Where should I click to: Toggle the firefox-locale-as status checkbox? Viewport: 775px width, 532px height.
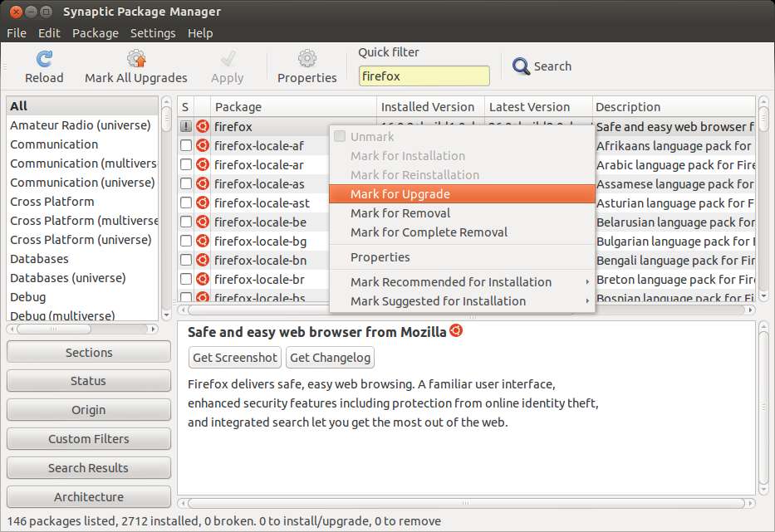[x=186, y=183]
